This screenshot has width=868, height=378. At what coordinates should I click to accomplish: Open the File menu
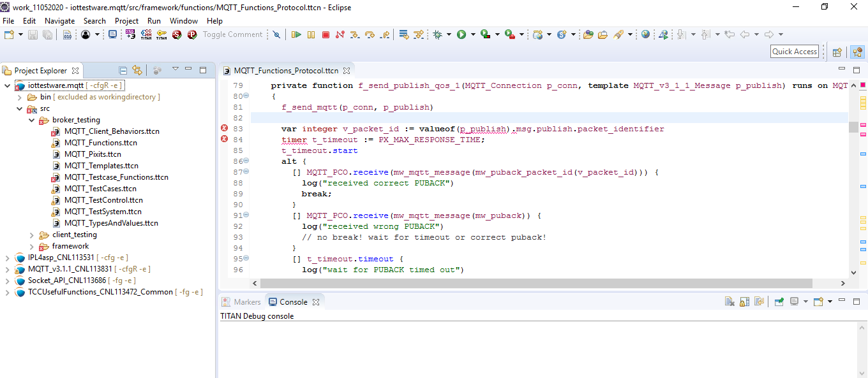click(8, 20)
